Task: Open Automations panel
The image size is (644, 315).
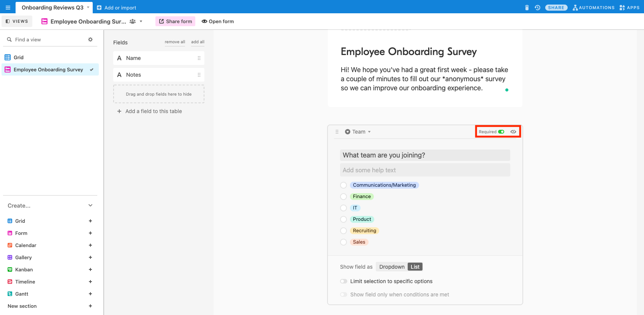Action: 593,8
